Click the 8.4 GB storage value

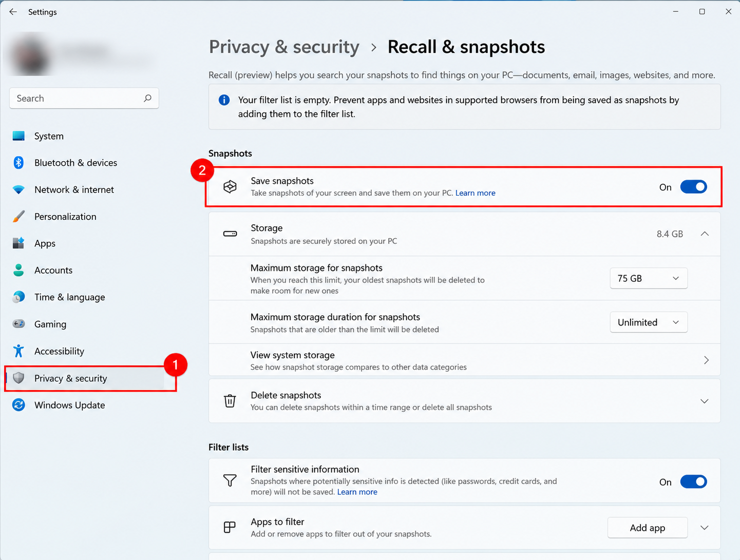pos(670,234)
